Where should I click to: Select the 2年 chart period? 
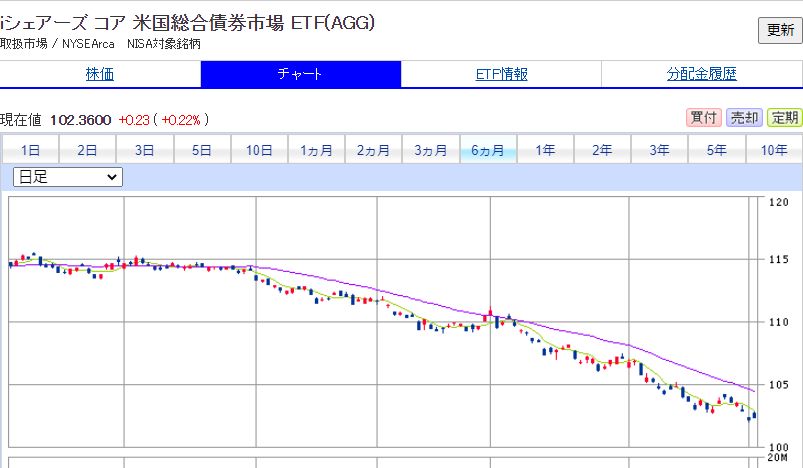(603, 150)
